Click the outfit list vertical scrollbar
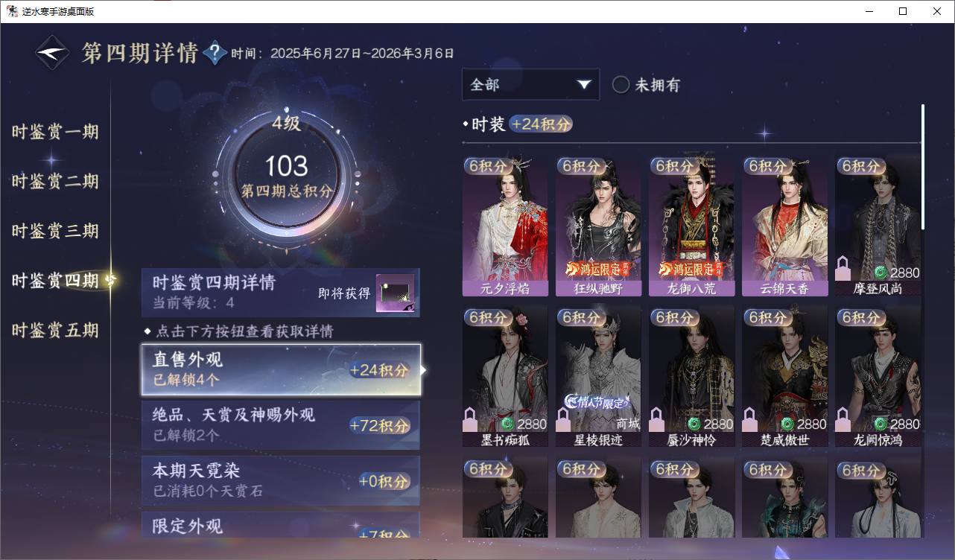Screen dimensions: 955x560 (923, 167)
